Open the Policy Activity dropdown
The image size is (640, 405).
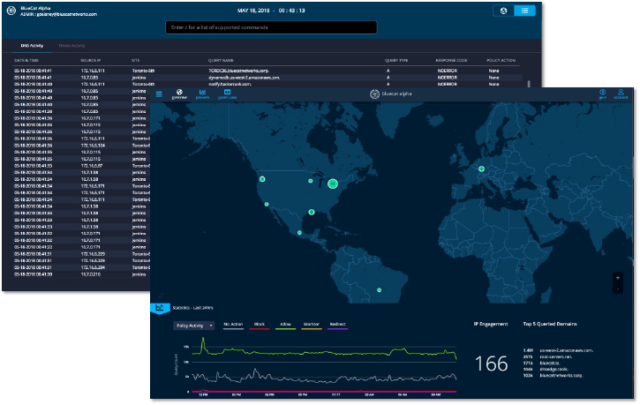(x=195, y=326)
